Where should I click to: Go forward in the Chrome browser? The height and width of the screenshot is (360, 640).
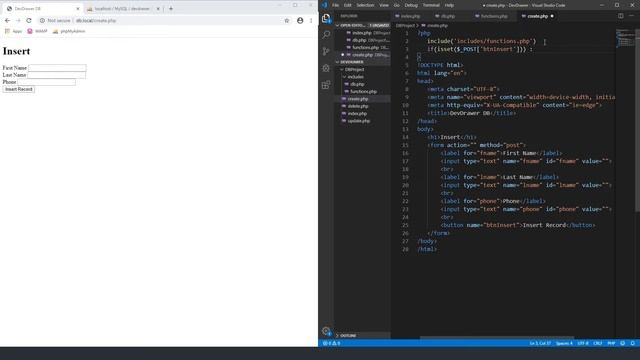point(18,20)
